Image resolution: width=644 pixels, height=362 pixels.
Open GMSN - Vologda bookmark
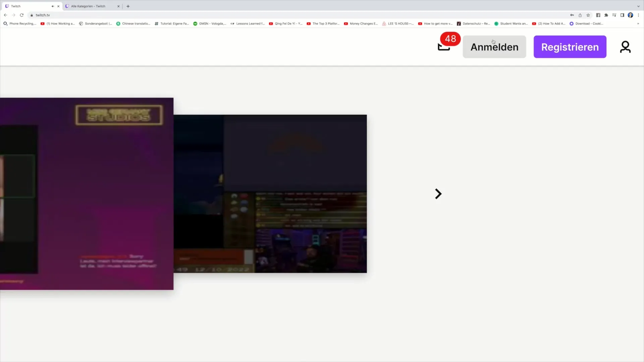pyautogui.click(x=210, y=23)
